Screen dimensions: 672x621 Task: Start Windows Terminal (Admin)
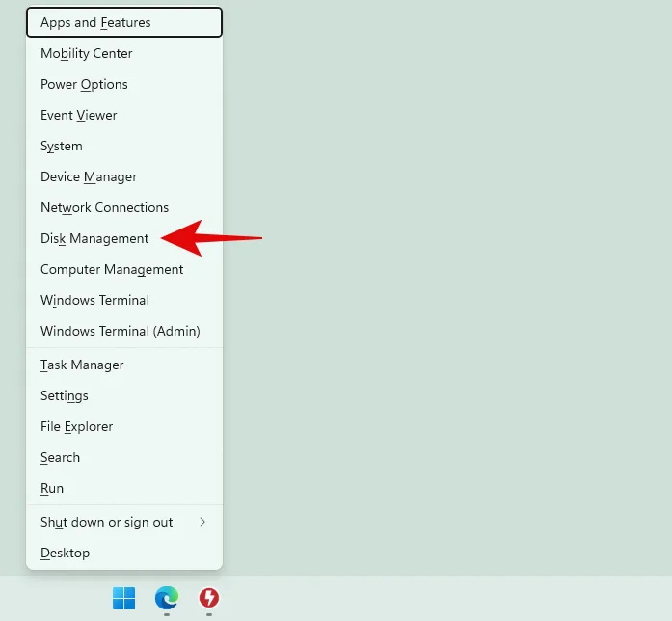(120, 331)
